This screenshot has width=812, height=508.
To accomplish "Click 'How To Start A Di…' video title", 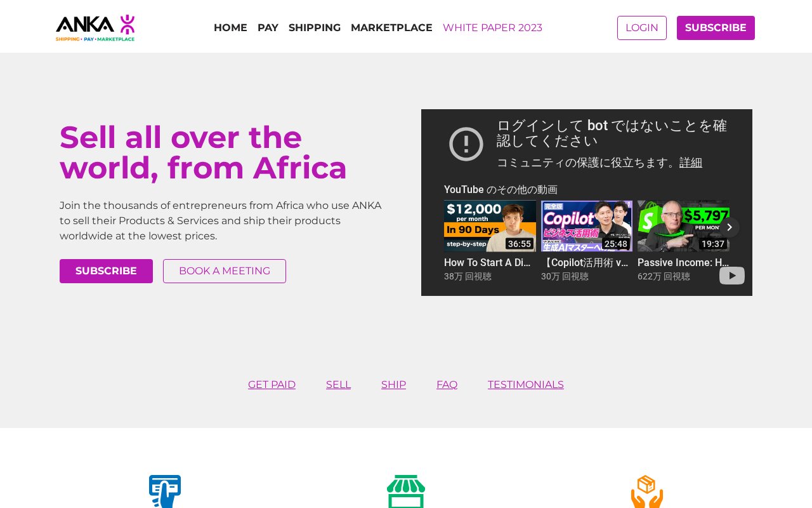I will tap(487, 263).
